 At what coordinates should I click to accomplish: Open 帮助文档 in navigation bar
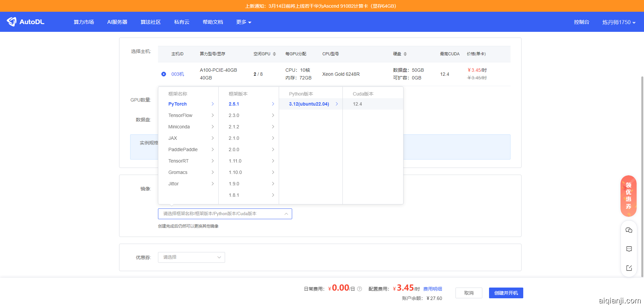click(x=213, y=22)
